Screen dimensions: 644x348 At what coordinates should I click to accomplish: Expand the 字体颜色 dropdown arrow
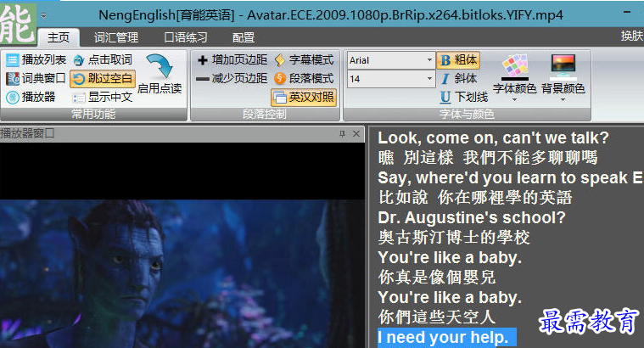tap(515, 100)
